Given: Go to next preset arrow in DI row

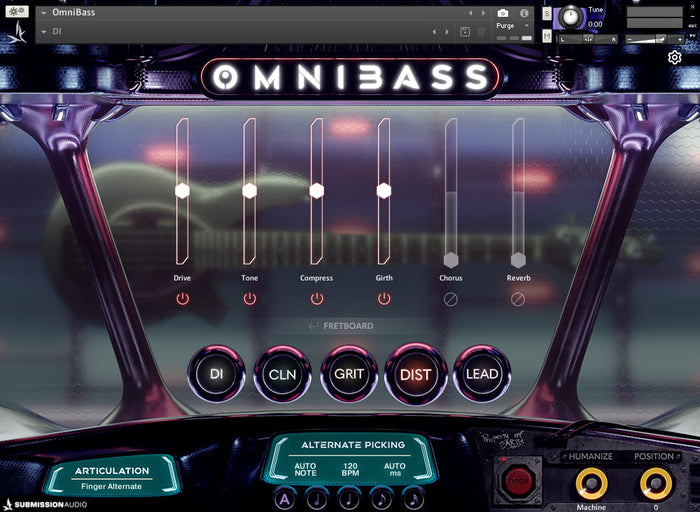Looking at the screenshot, I should coord(447,32).
